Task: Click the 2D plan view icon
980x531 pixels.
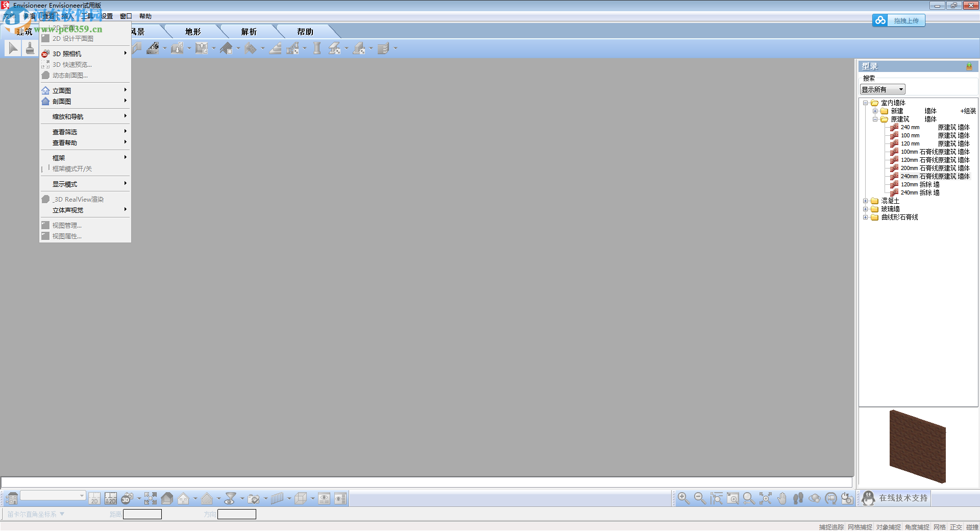Action: (94, 498)
